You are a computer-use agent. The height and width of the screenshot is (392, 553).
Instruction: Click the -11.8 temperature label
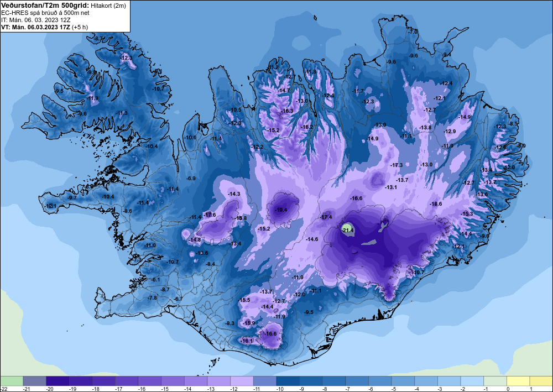point(310,72)
